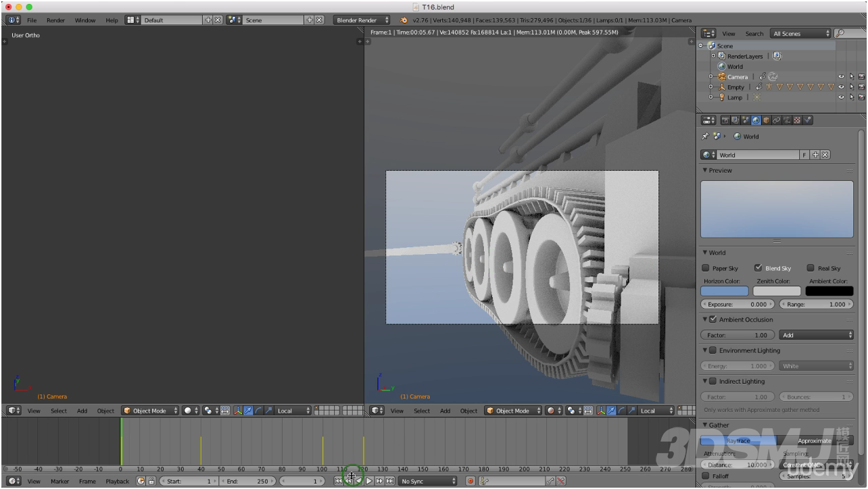Open the timeline Playback menu

pyautogui.click(x=117, y=481)
